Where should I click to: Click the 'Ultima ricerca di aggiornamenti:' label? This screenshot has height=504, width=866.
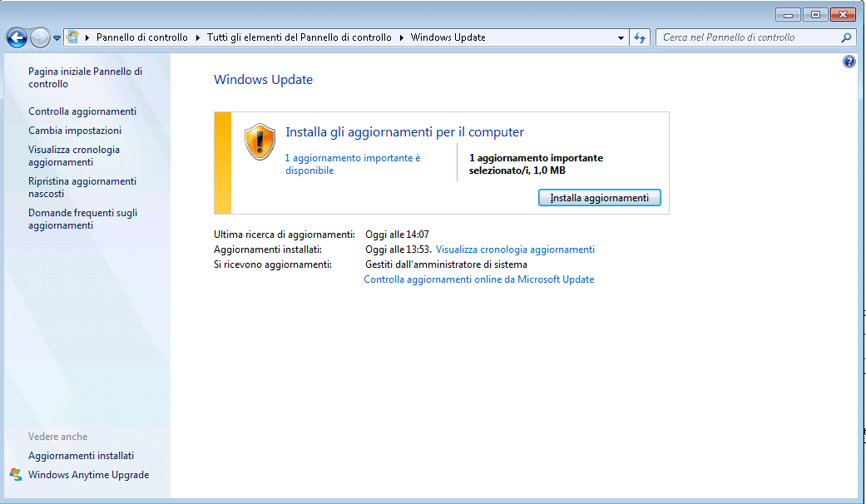point(285,235)
